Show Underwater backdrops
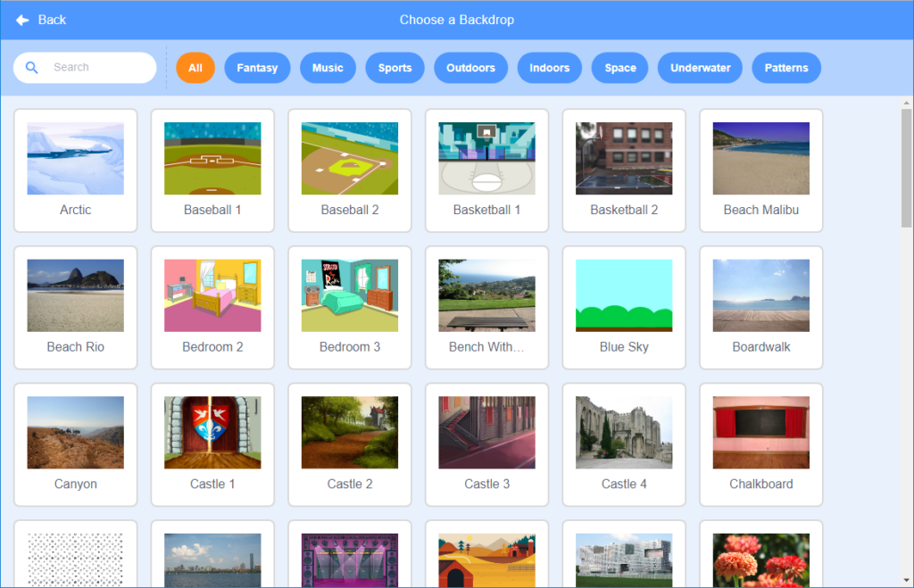Image resolution: width=914 pixels, height=588 pixels. click(x=700, y=68)
